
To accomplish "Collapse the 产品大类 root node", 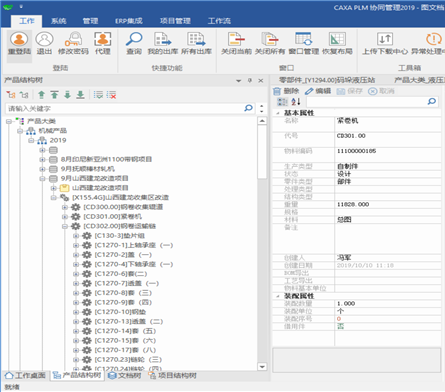I will [x=9, y=121].
